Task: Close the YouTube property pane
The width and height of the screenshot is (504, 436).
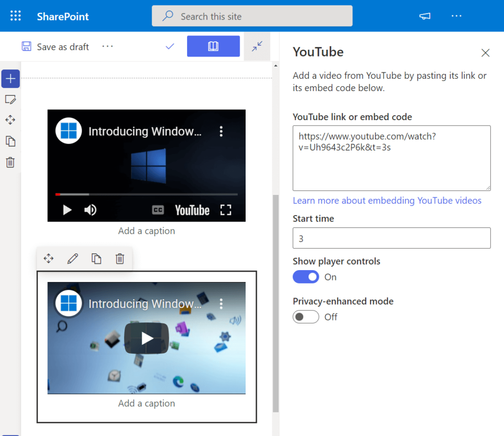Action: click(x=485, y=53)
